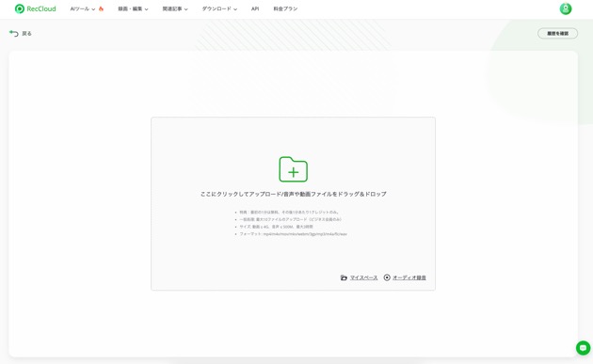Go back via the 戻る link
Screen dimensions: 593x364
26,33
